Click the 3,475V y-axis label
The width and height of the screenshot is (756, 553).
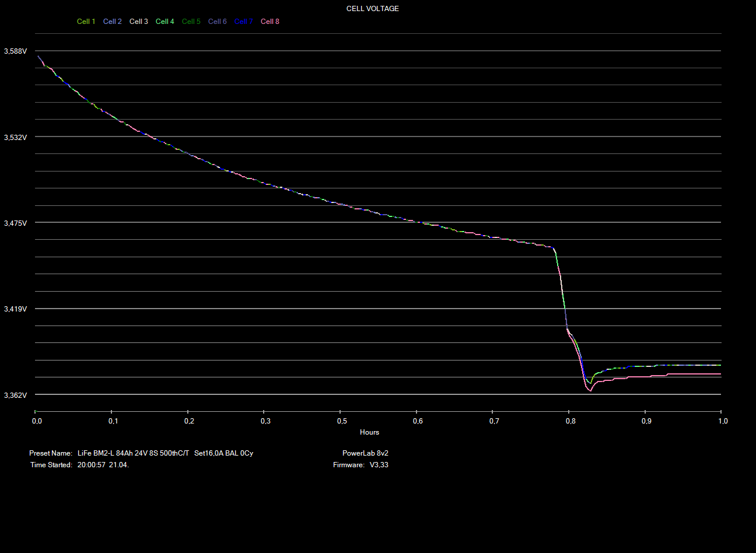pyautogui.click(x=15, y=223)
